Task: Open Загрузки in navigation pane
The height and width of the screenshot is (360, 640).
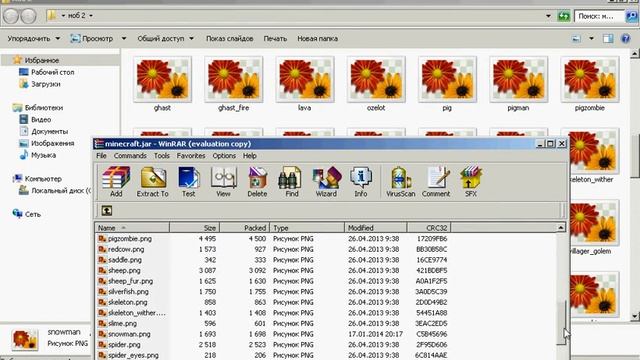Action: [x=46, y=84]
